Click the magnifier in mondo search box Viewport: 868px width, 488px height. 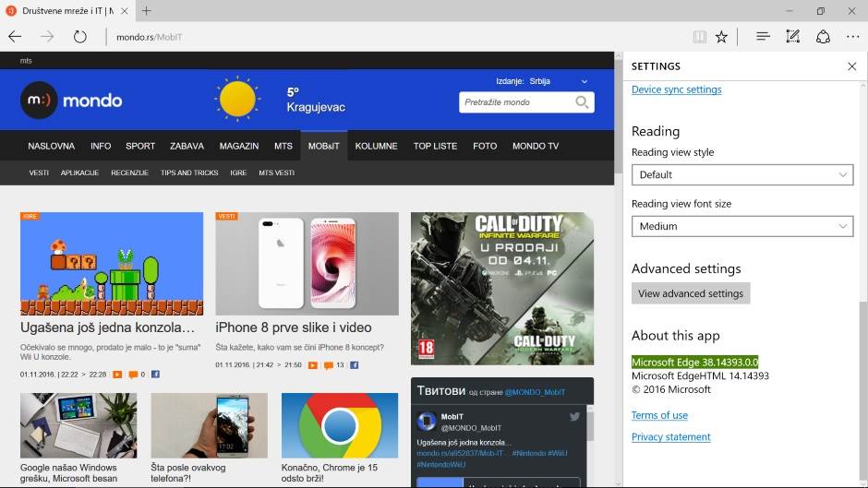(x=582, y=102)
